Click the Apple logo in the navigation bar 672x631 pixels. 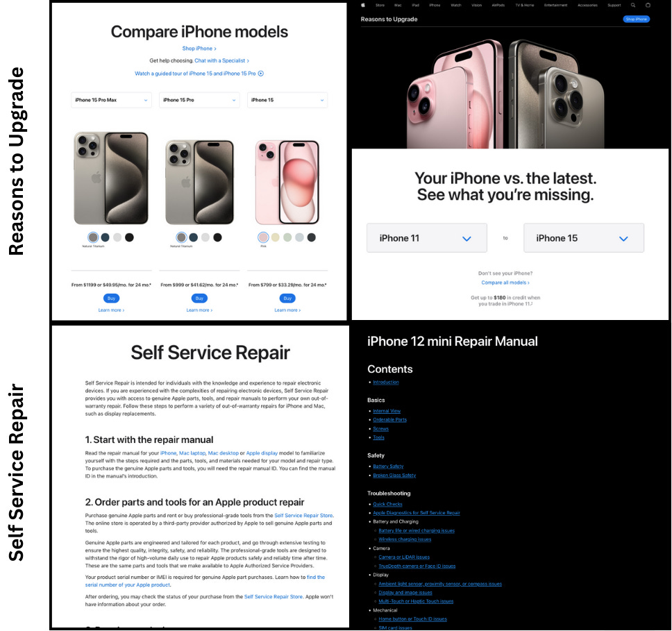(x=363, y=5)
